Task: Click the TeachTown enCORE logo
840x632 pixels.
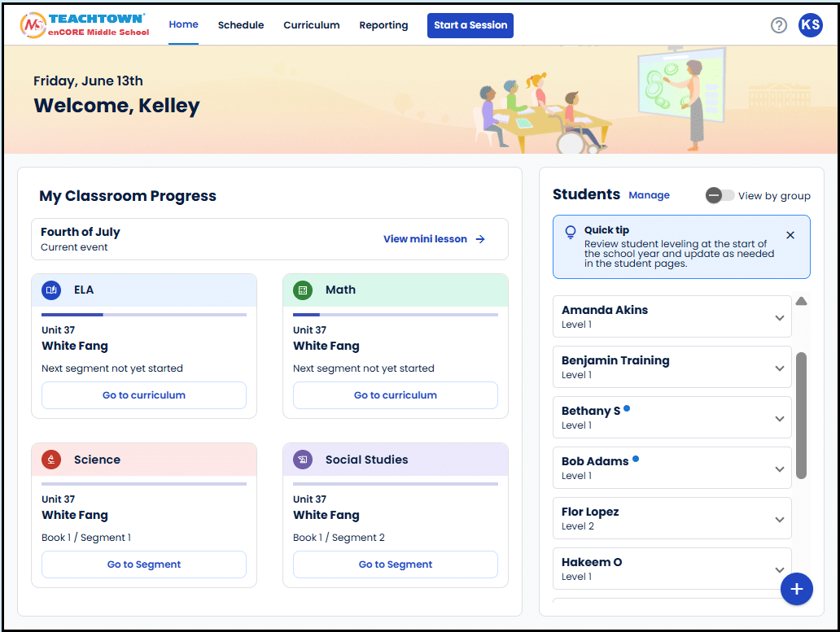Action: tap(85, 25)
